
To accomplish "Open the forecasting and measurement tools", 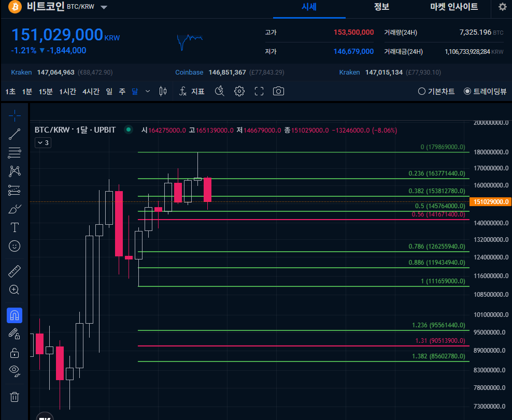I will (x=15, y=190).
